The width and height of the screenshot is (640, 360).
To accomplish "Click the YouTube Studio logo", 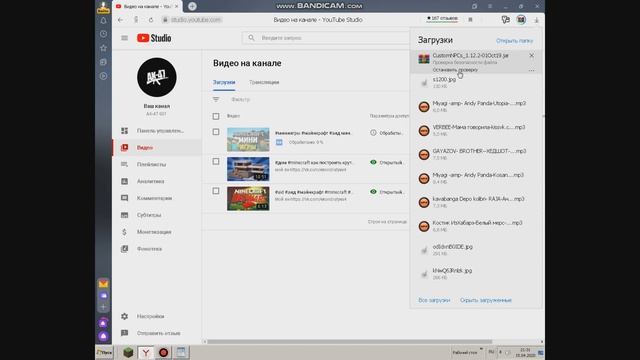I will click(x=154, y=38).
